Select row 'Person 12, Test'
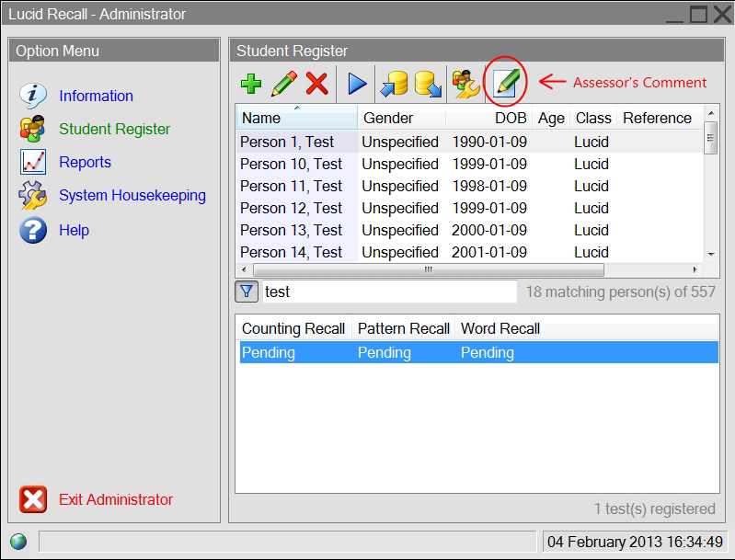The width and height of the screenshot is (735, 560). pos(470,208)
